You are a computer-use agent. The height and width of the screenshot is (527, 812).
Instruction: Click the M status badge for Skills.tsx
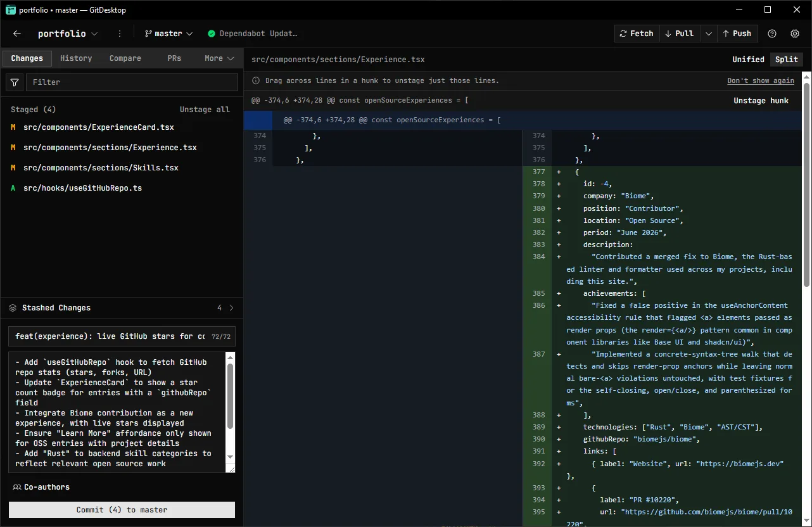click(13, 168)
